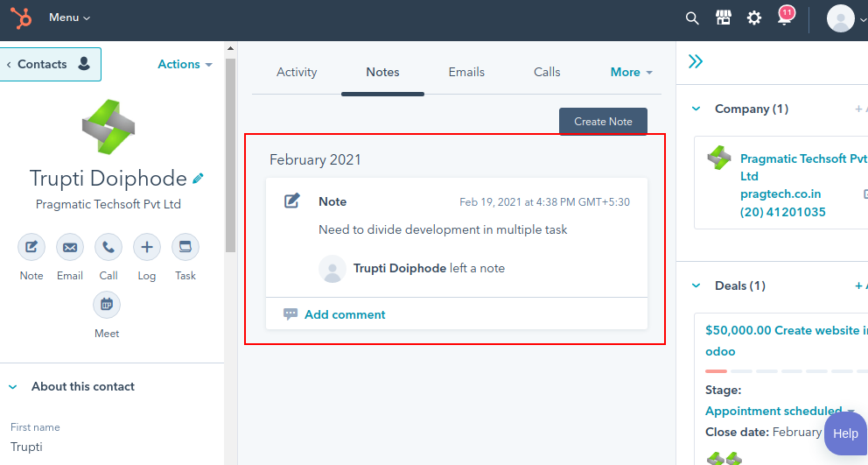
Task: Go back to Contacts
Action: tap(50, 64)
